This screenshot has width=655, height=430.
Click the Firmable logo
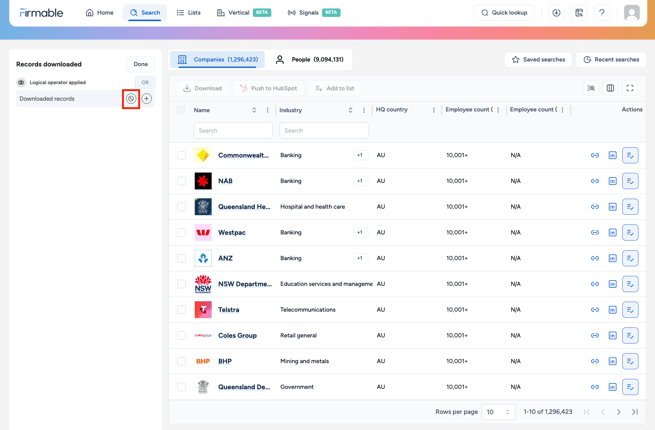pyautogui.click(x=41, y=13)
